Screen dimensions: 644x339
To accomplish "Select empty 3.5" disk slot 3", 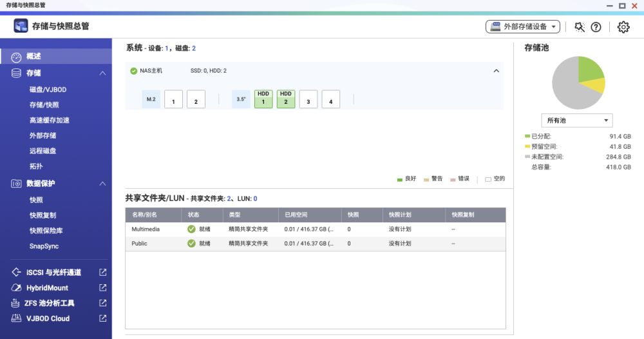I will click(x=308, y=99).
